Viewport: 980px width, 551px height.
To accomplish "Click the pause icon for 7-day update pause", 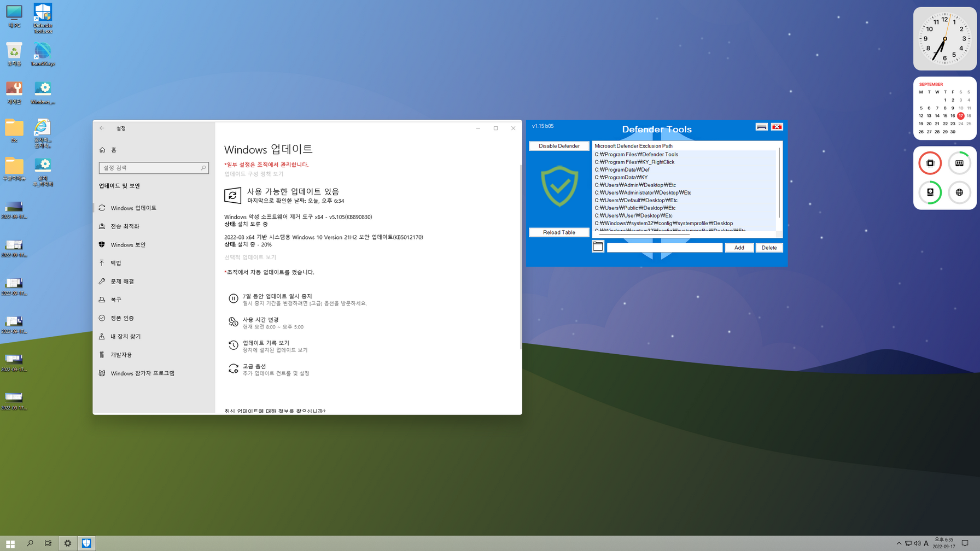I will point(233,298).
